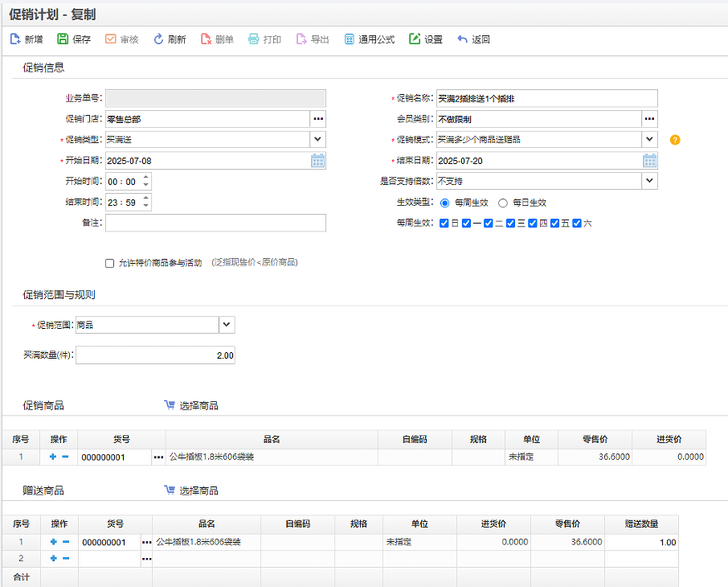Click 品名 公牛插板1.8米606袋装 in 赠送商品
Screen dimensions: 728x587
click(x=207, y=543)
